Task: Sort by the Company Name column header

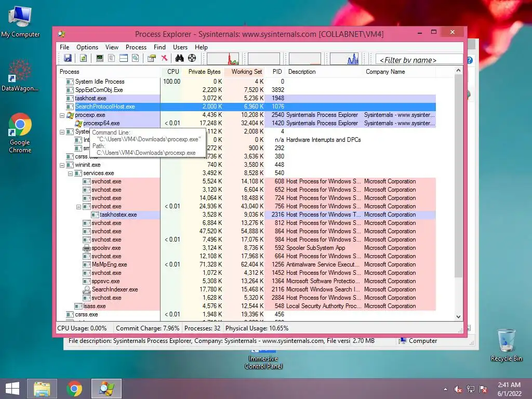Action: 400,72
